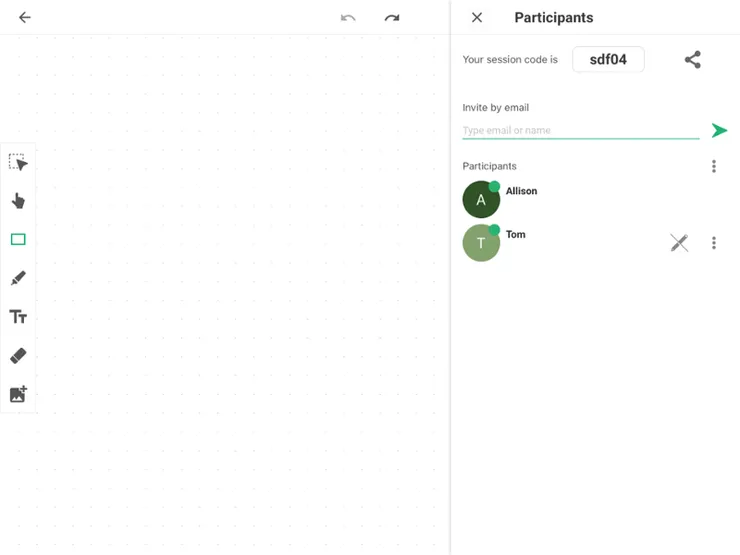The height and width of the screenshot is (555, 740).
Task: Type in the invite email field
Action: 580,131
